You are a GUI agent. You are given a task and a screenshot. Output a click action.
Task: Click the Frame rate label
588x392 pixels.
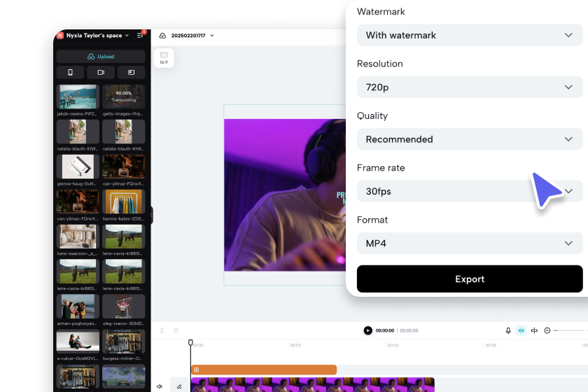(381, 168)
